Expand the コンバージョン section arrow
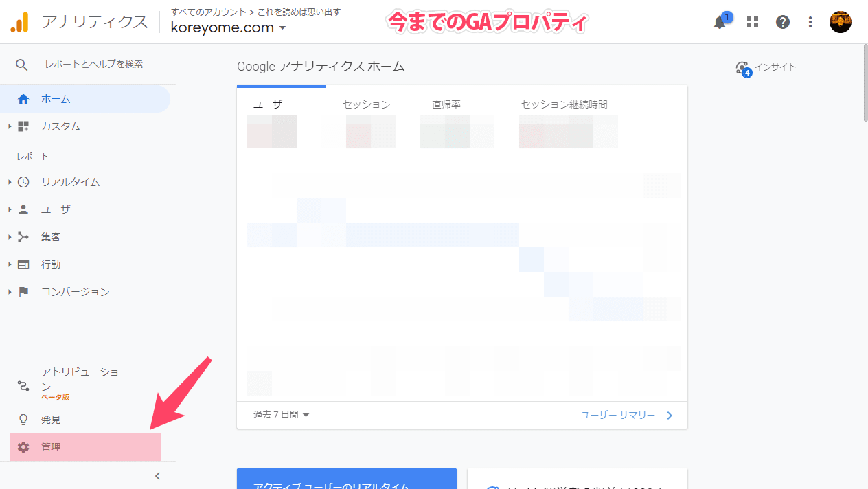 [x=10, y=292]
